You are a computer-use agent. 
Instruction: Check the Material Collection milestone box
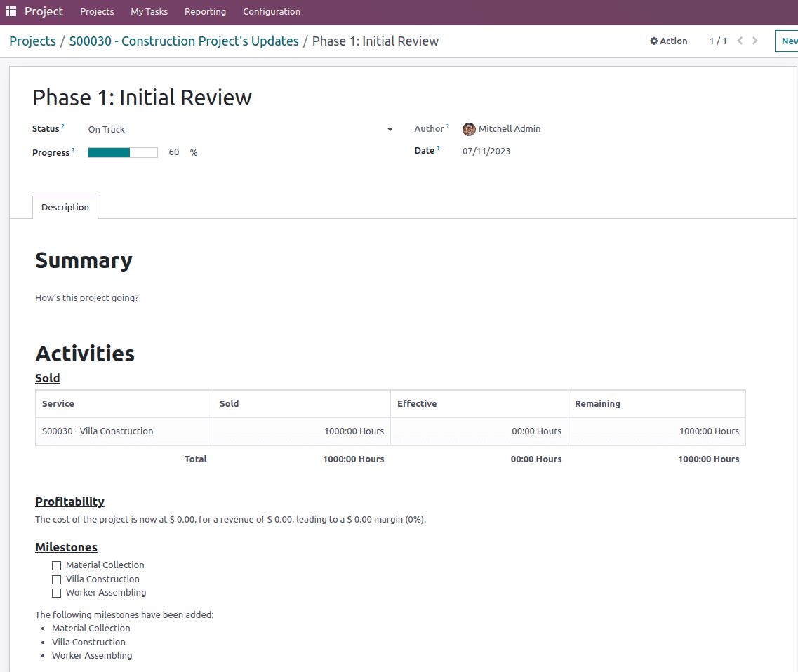56,565
